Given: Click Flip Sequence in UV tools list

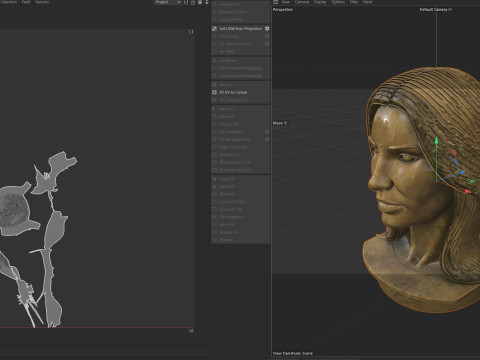Looking at the screenshot, I should (240, 217).
